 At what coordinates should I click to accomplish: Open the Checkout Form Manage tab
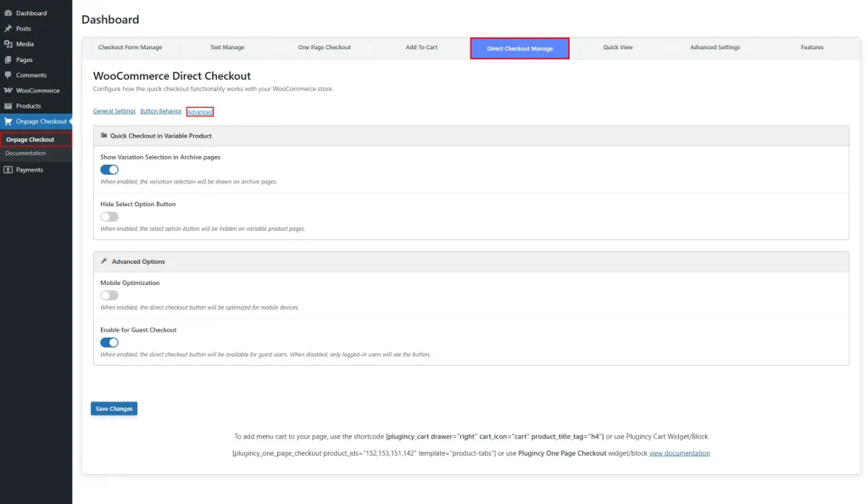[130, 47]
